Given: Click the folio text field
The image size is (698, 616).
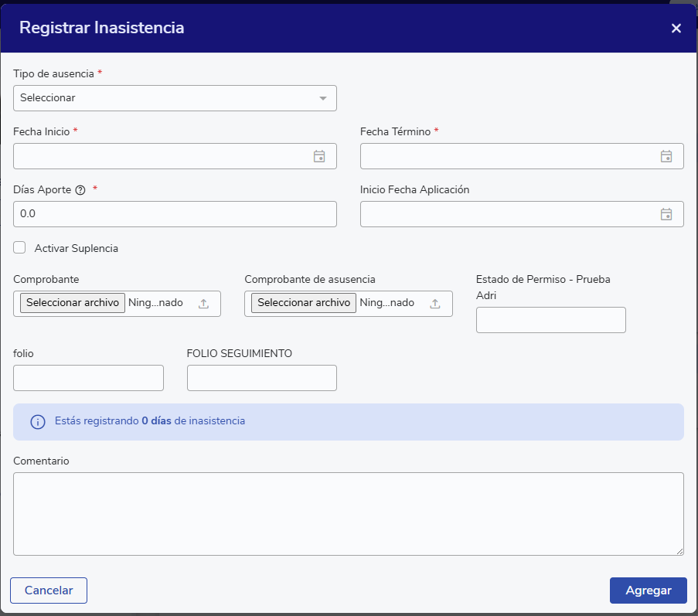Looking at the screenshot, I should click(x=88, y=378).
